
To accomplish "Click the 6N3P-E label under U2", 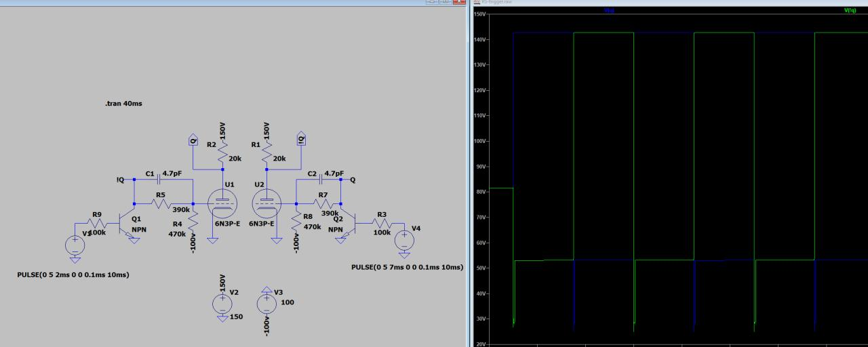I will pyautogui.click(x=261, y=224).
